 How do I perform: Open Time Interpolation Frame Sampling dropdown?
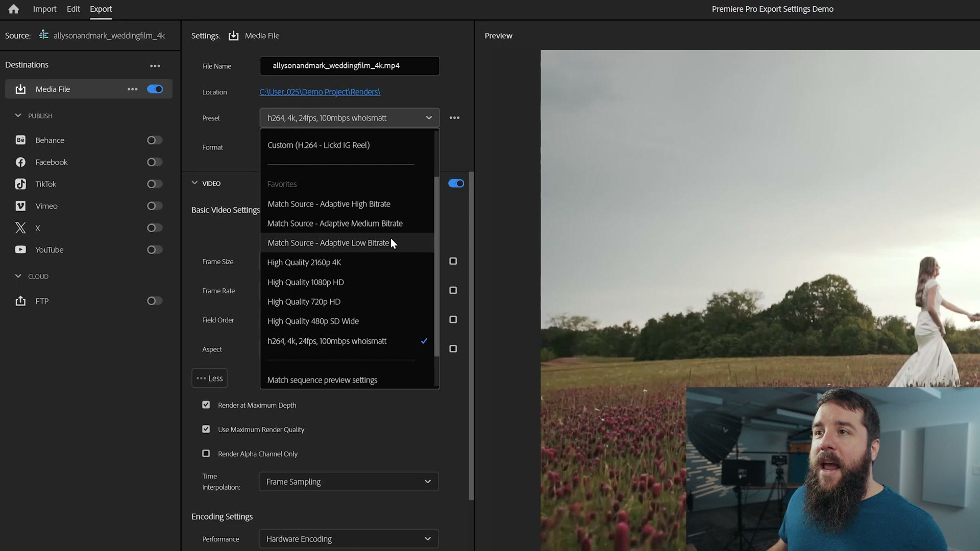(x=349, y=482)
